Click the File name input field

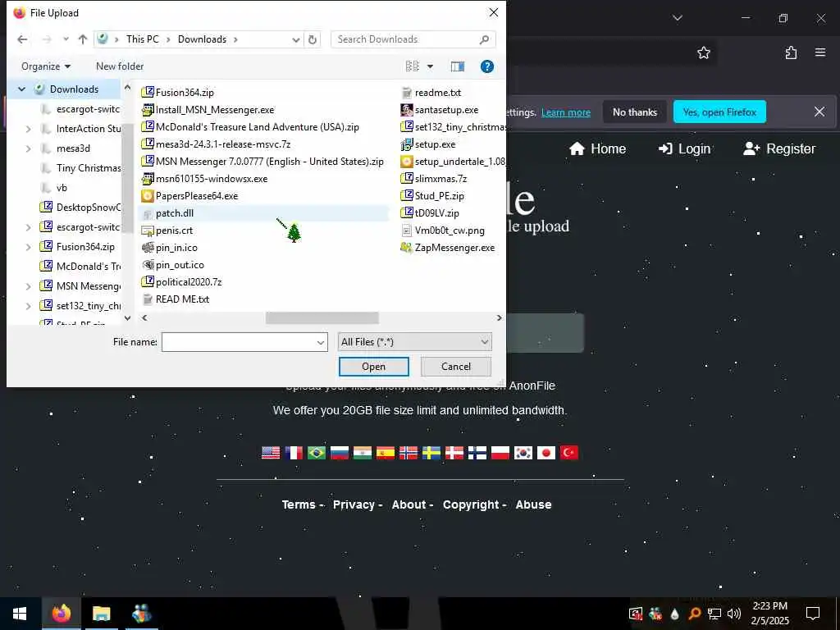(239, 342)
